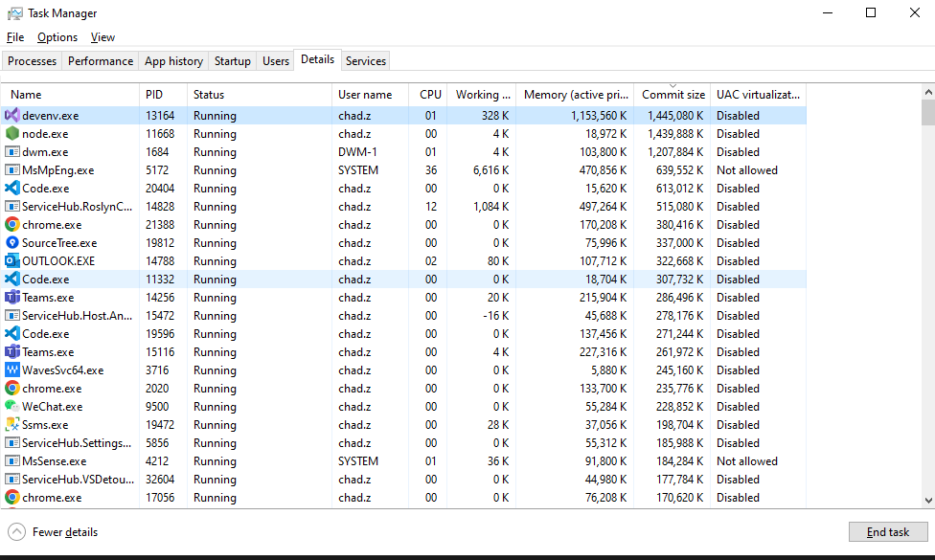Viewport: 935px width, 560px height.
Task: Switch to the Performance tab
Action: pos(101,61)
